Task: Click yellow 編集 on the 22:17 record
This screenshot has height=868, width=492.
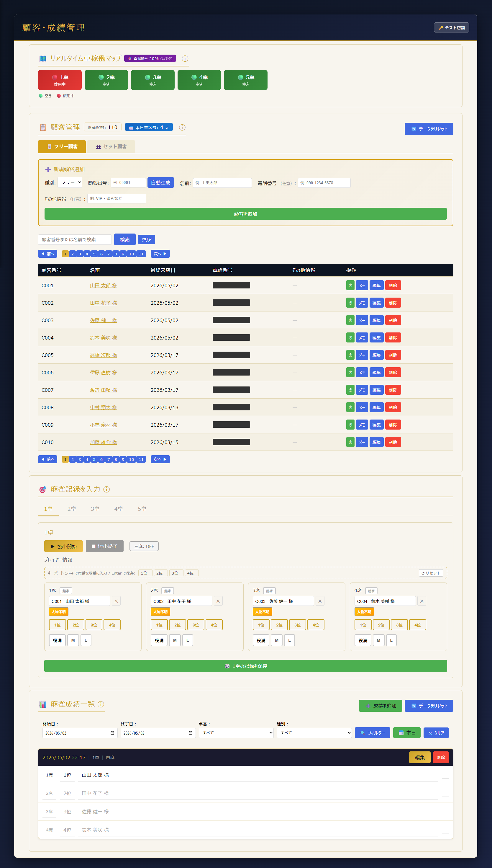Action: pyautogui.click(x=419, y=757)
